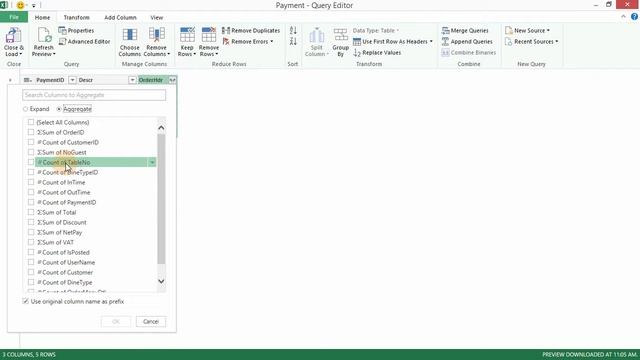Screen dimensions: 640x360
Task: Open the Descr column filter dropdown
Action: [132, 80]
